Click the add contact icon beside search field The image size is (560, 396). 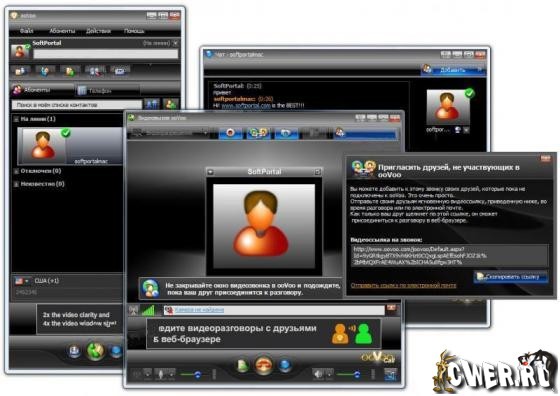[x=171, y=104]
